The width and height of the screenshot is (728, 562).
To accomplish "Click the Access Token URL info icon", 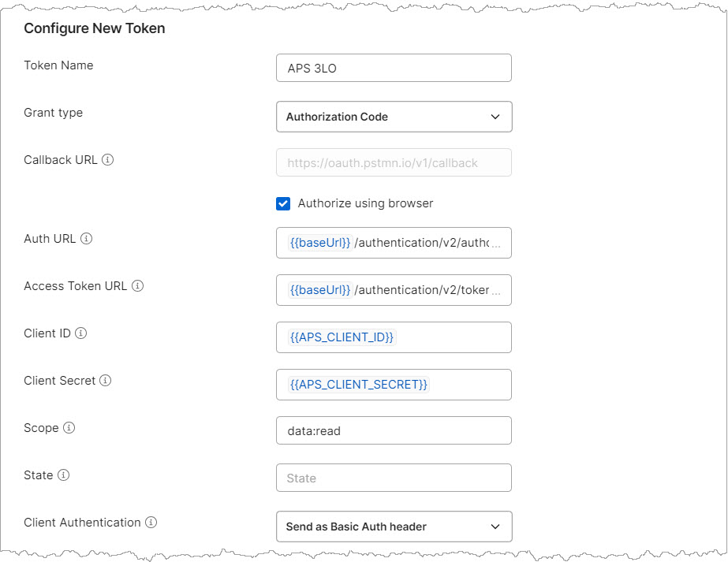I will (x=137, y=286).
